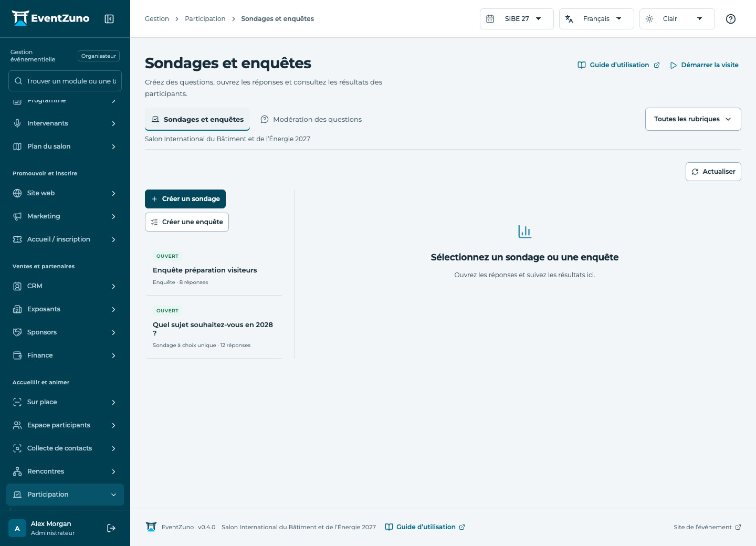
Task: Click the Intervenants microphone icon
Action: [x=17, y=123]
